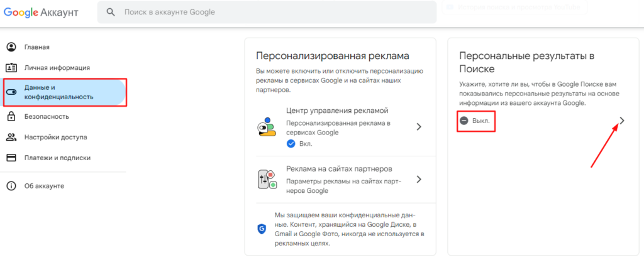
Task: Click the Центр управления рекламой illustration icon
Action: point(267,127)
